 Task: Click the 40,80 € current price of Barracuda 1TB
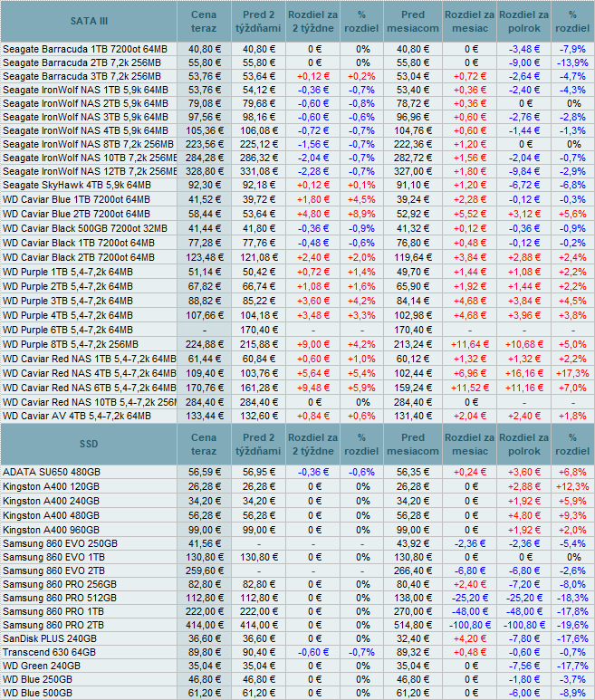205,49
